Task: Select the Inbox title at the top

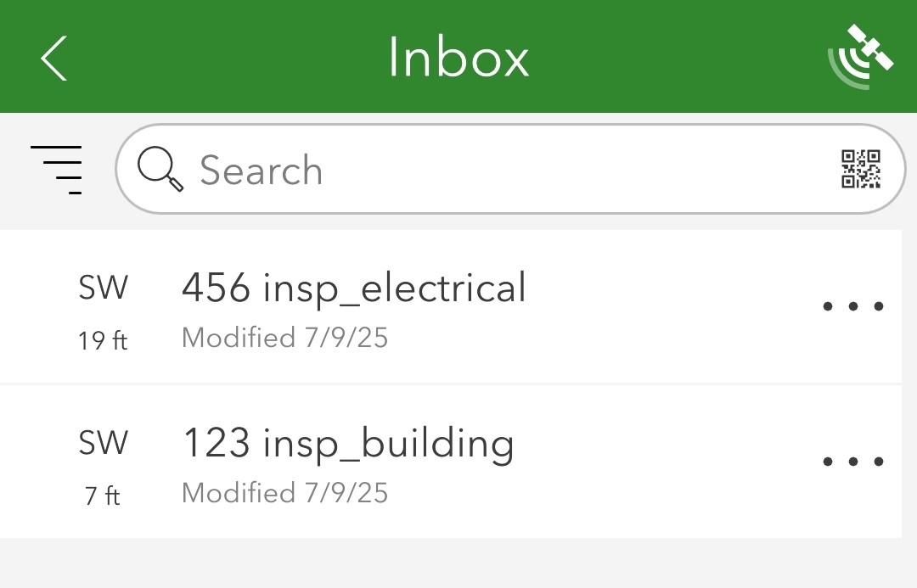Action: pos(458,56)
